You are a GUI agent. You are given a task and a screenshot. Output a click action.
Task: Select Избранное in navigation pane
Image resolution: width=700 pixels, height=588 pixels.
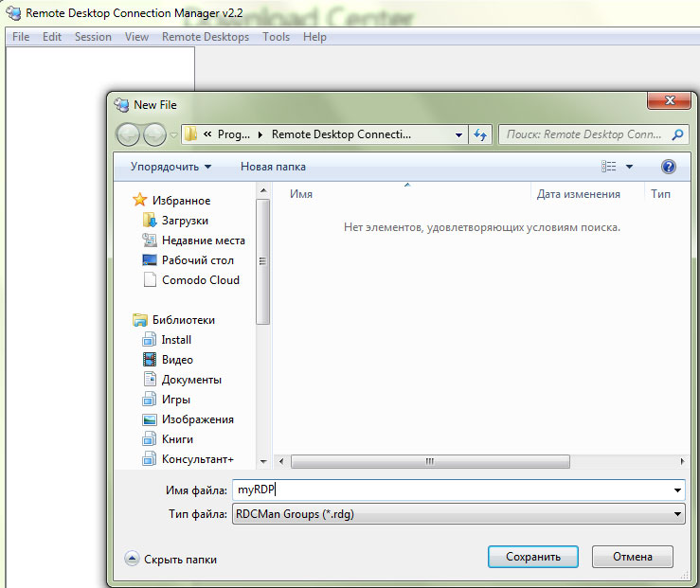[181, 201]
